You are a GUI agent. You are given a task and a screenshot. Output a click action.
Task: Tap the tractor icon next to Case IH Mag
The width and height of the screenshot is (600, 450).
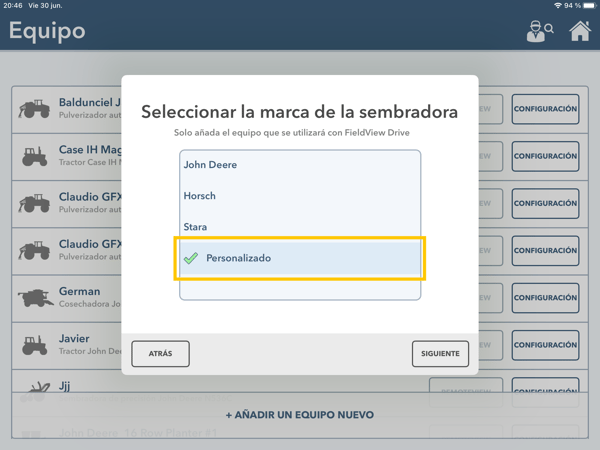pos(34,157)
